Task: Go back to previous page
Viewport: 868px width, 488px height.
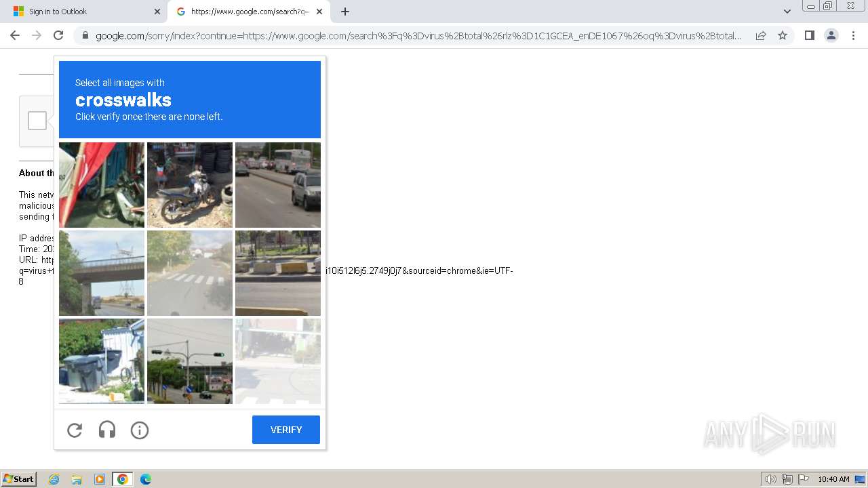Action: pyautogui.click(x=15, y=35)
